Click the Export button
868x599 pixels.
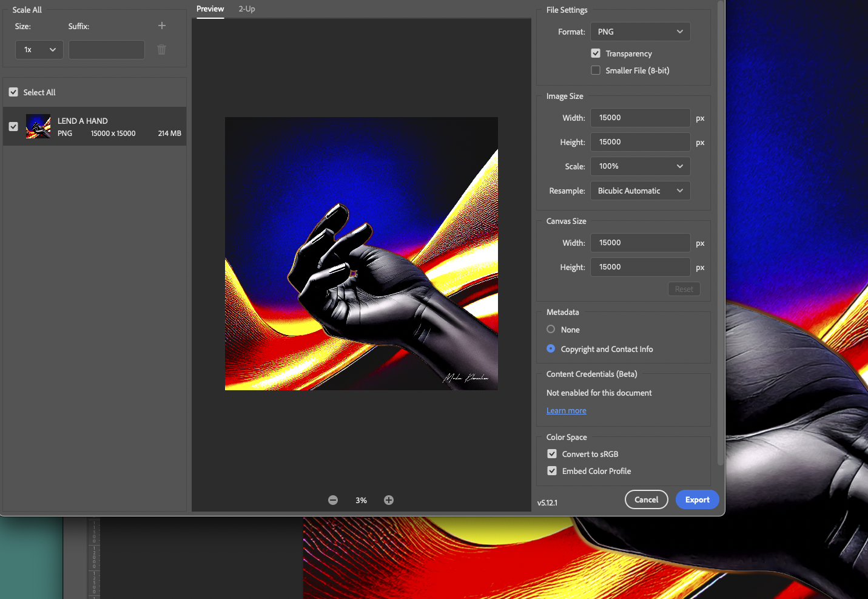click(x=698, y=499)
